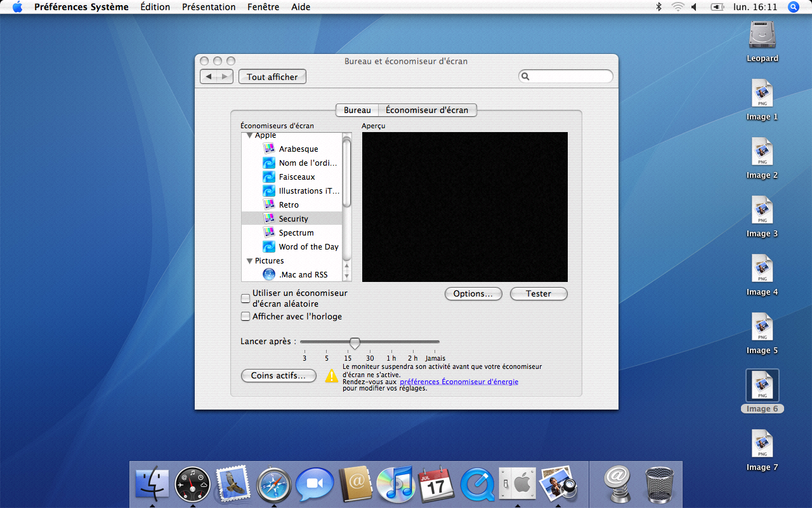
Task: Select the Image 7 file on desktop
Action: (762, 444)
